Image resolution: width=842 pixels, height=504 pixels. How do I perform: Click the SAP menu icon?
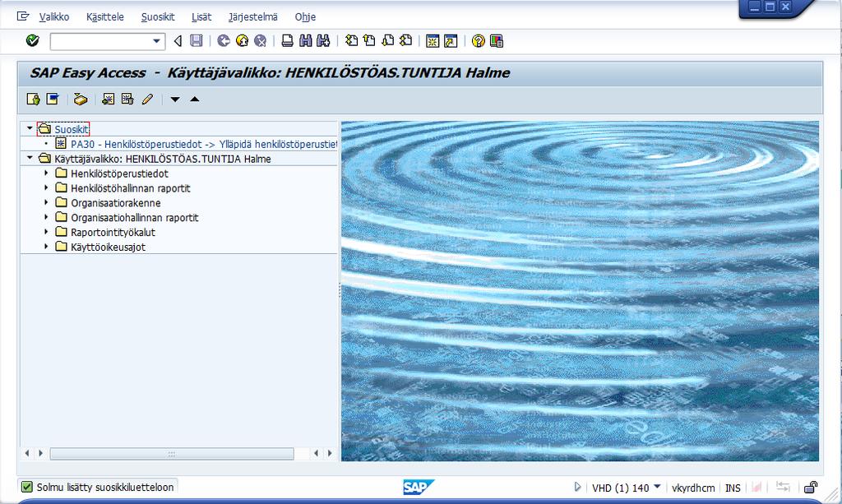point(52,99)
